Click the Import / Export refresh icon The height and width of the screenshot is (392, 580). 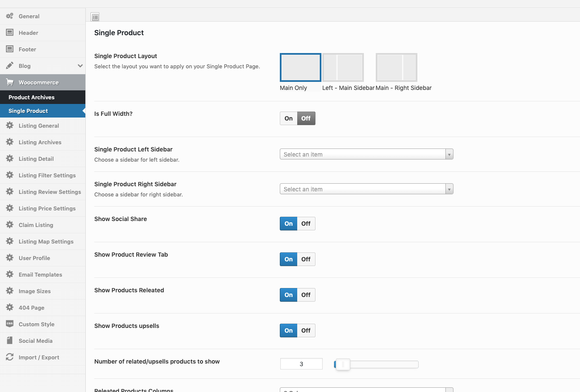pos(9,357)
